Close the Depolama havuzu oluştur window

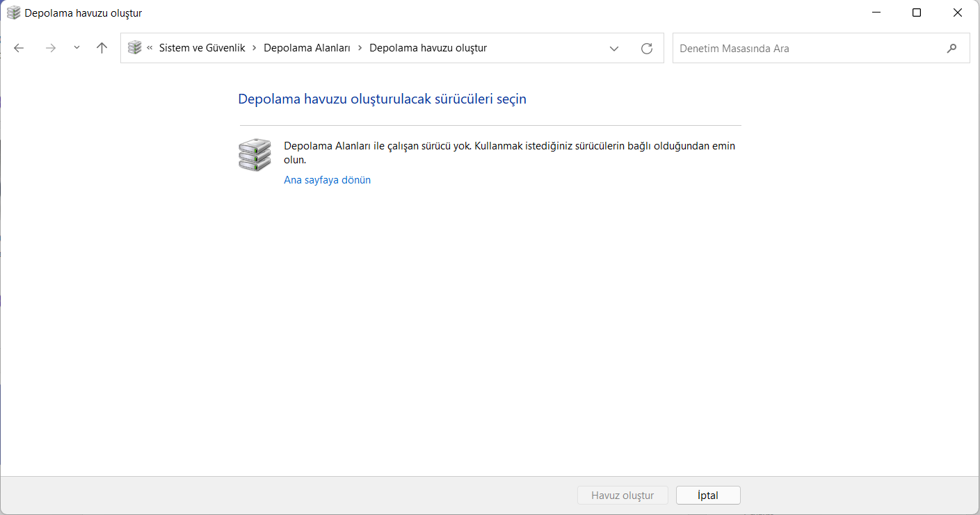(x=958, y=13)
